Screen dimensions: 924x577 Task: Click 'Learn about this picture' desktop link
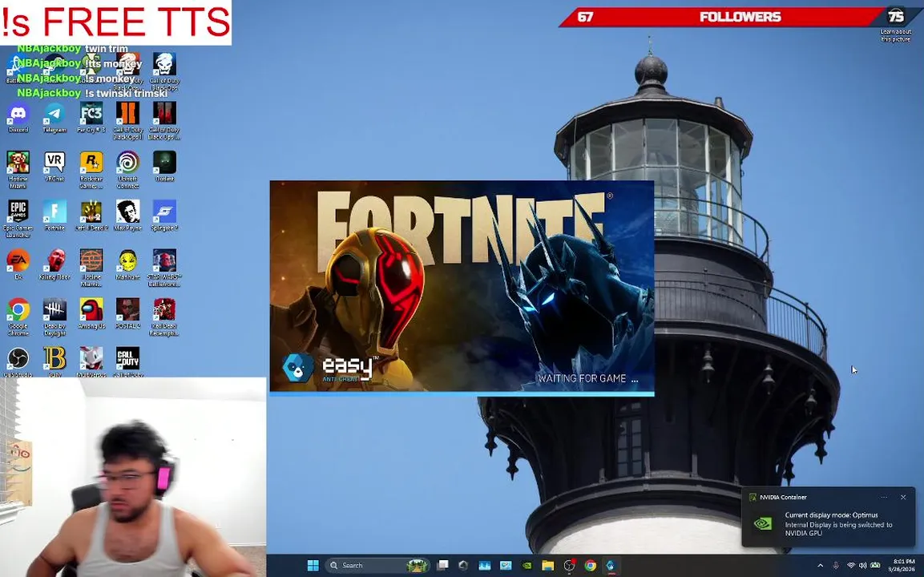[896, 35]
